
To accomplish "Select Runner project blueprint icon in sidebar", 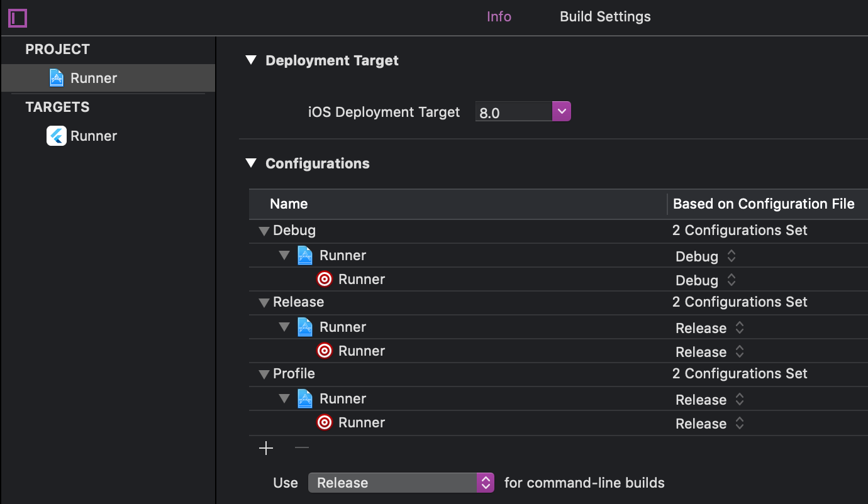I will [x=57, y=78].
